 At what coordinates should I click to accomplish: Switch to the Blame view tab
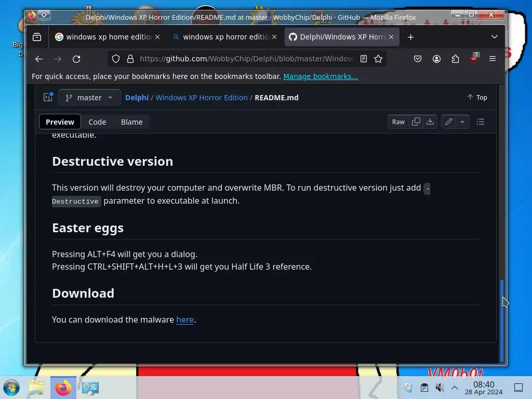131,122
